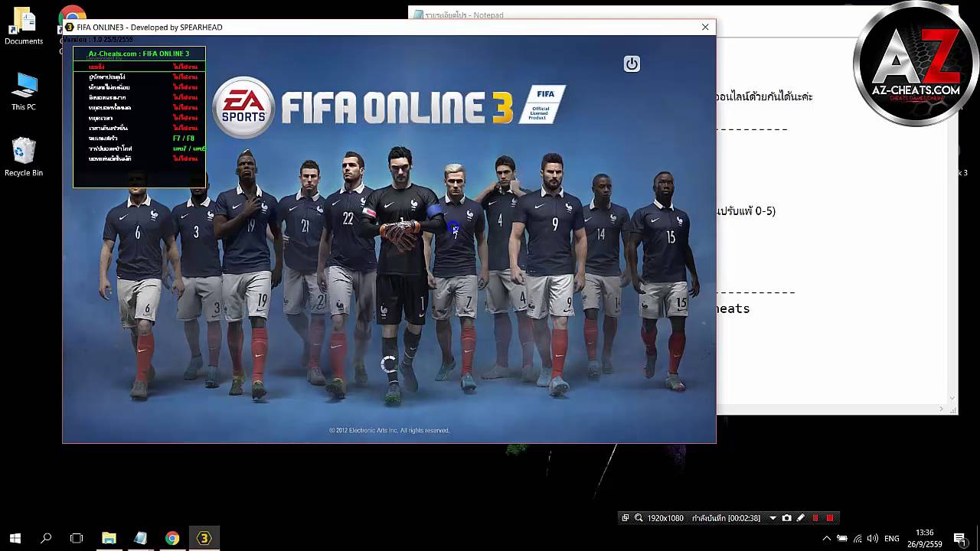Click the 'Az-Cheats.com : FIFA ONLINE 3' menu header

139,54
